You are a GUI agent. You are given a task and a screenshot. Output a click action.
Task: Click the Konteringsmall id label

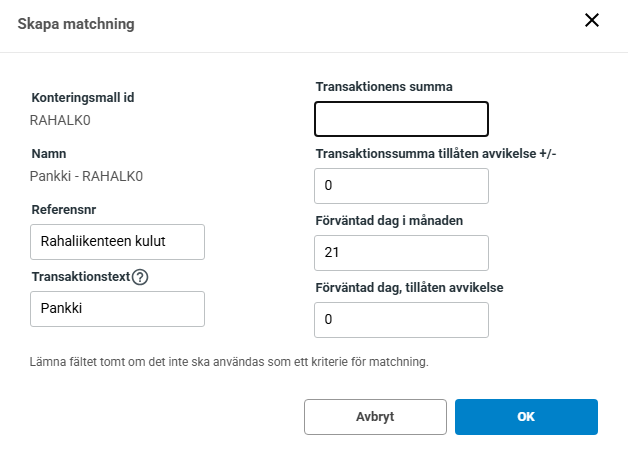(x=83, y=98)
